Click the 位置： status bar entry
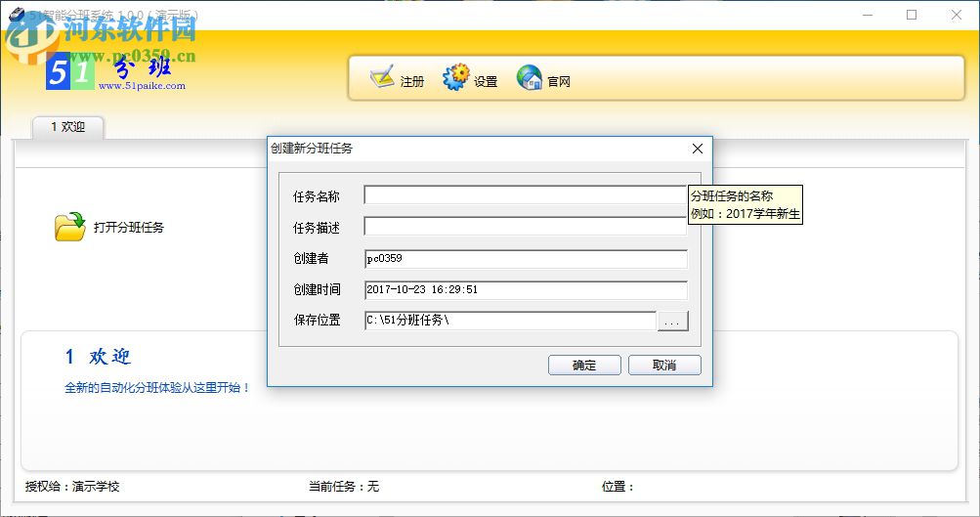Image resolution: width=980 pixels, height=517 pixels. pyautogui.click(x=618, y=486)
